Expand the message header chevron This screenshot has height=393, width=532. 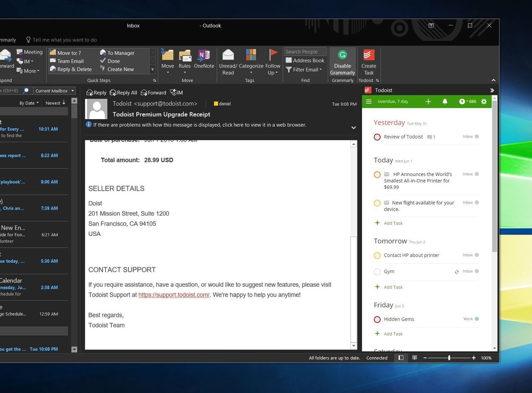pyautogui.click(x=354, y=128)
